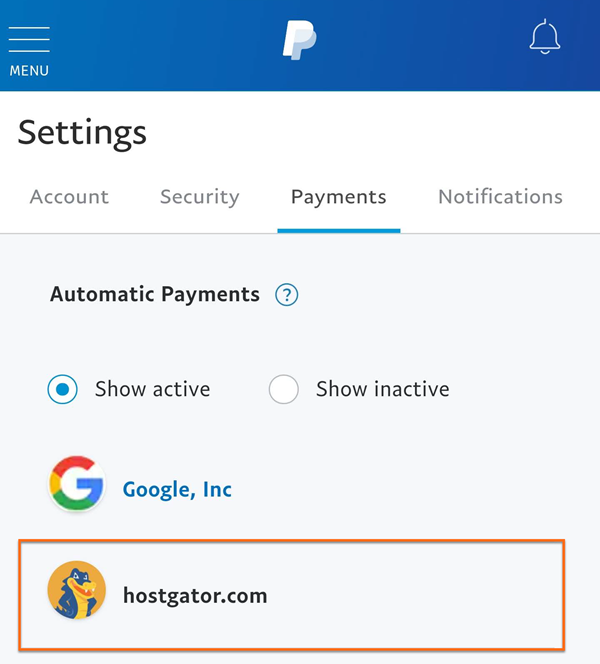600x664 pixels.
Task: Click the PayPal logo
Action: point(299,40)
